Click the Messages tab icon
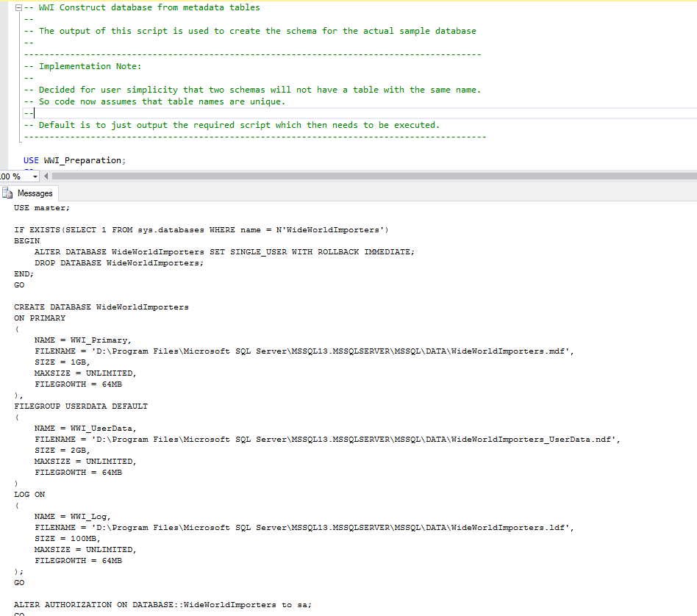This screenshot has height=616, width=697. (7, 193)
